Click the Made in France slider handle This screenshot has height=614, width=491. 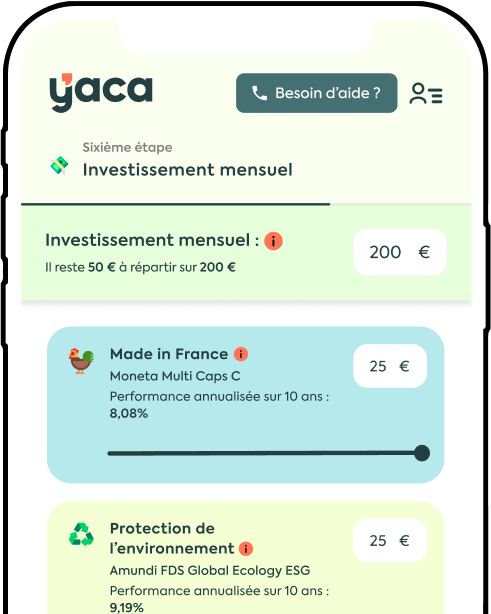coord(422,453)
